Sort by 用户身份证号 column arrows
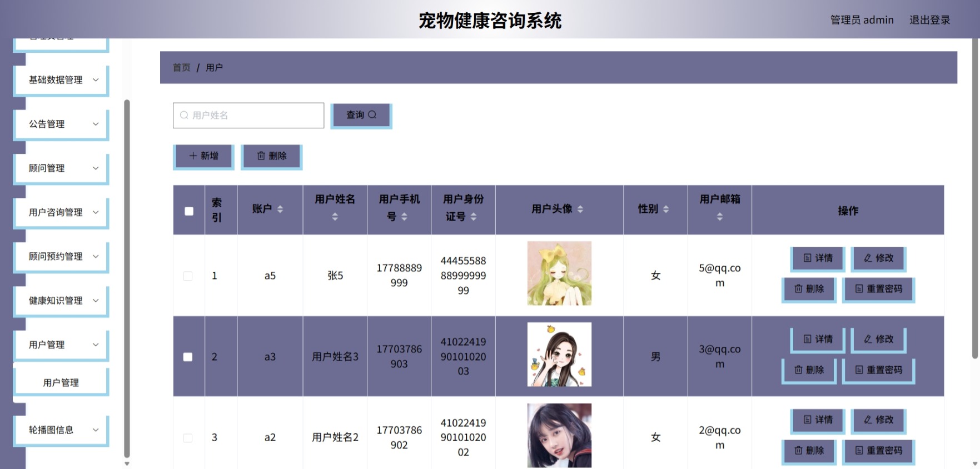 [x=474, y=217]
